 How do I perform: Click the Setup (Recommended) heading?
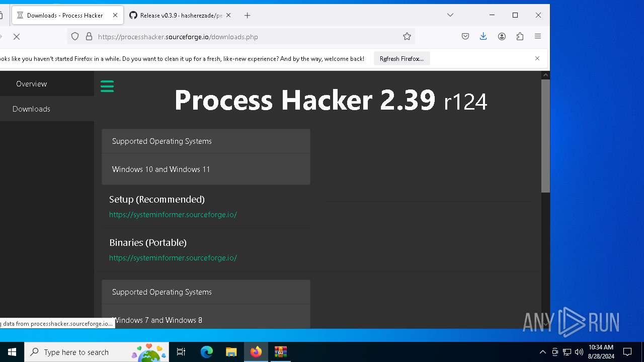[157, 200]
